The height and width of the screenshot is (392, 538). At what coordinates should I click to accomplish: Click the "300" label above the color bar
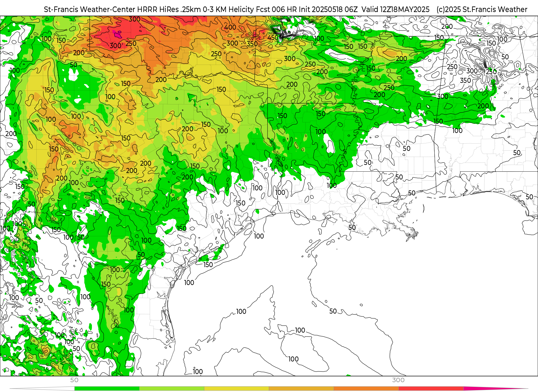(x=398, y=380)
